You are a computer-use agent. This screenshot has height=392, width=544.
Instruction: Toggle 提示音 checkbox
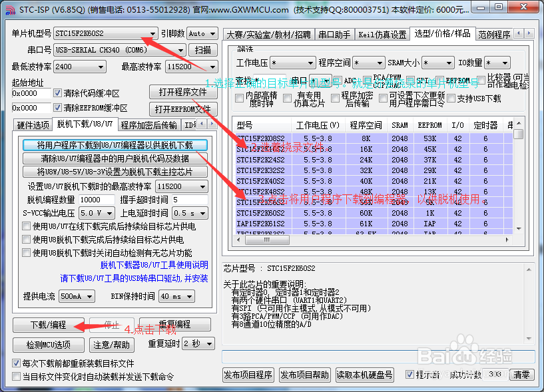coord(409,374)
